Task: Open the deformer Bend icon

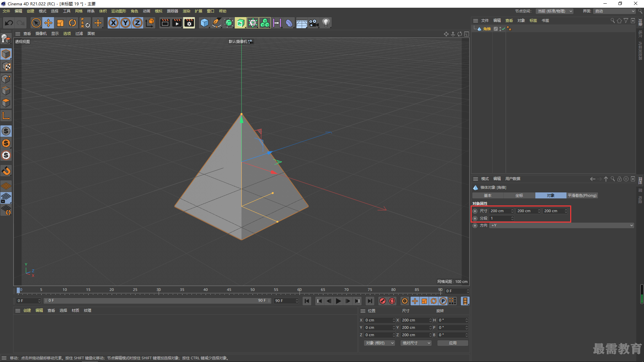Action: (x=289, y=23)
